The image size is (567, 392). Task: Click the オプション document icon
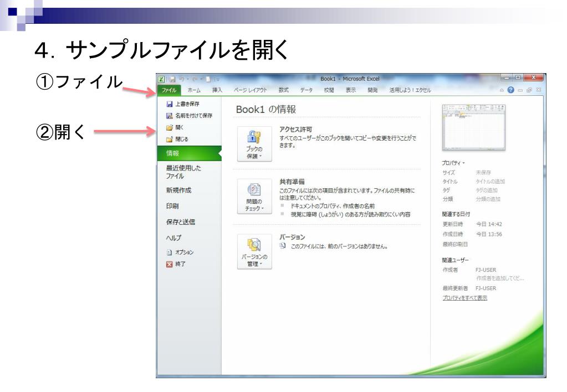pyautogui.click(x=169, y=252)
